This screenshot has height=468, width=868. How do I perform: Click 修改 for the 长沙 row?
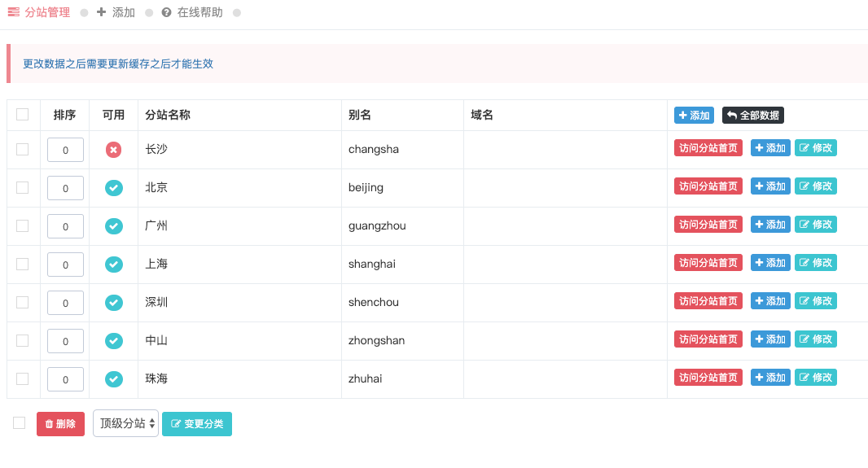(816, 147)
